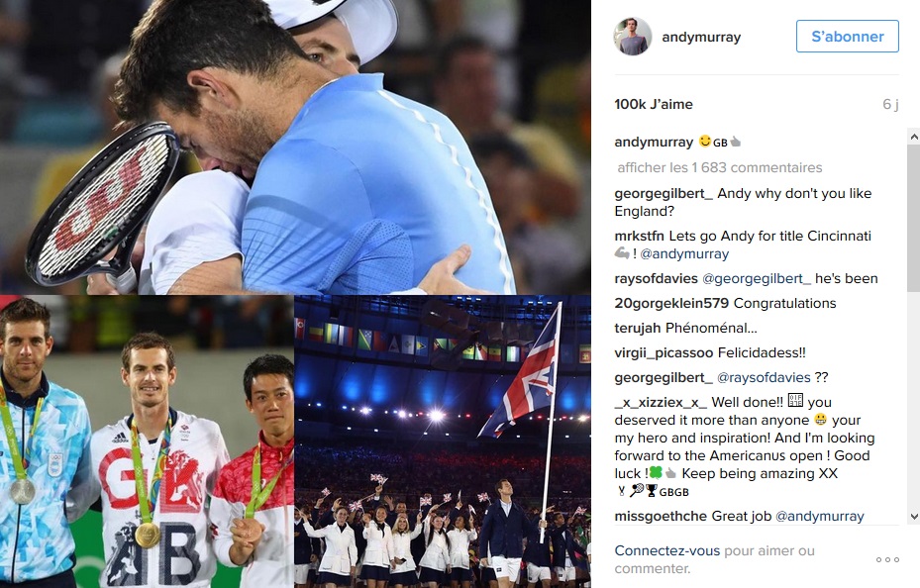920x588 pixels.
Task: Open terujah commenter profile
Action: [x=637, y=329]
